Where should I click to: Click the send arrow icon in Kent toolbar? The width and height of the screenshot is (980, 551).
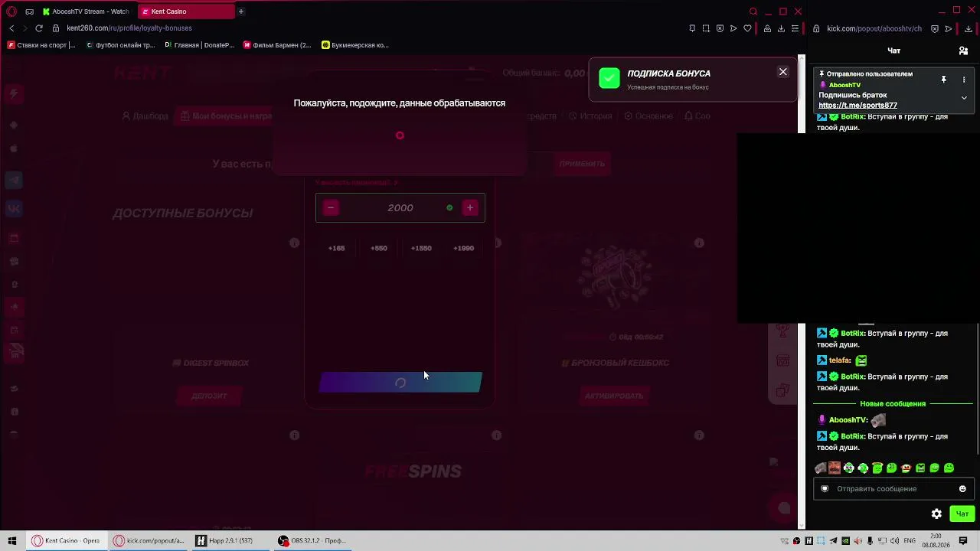click(733, 28)
